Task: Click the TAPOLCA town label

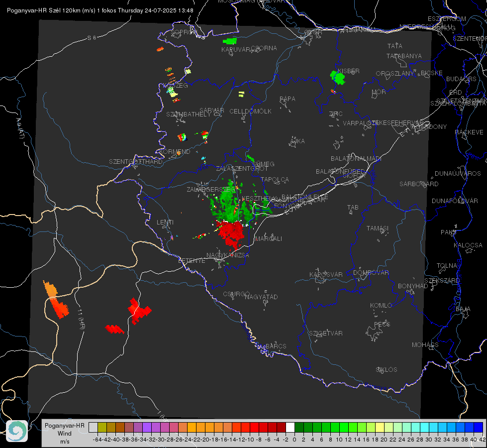Action: [x=275, y=180]
